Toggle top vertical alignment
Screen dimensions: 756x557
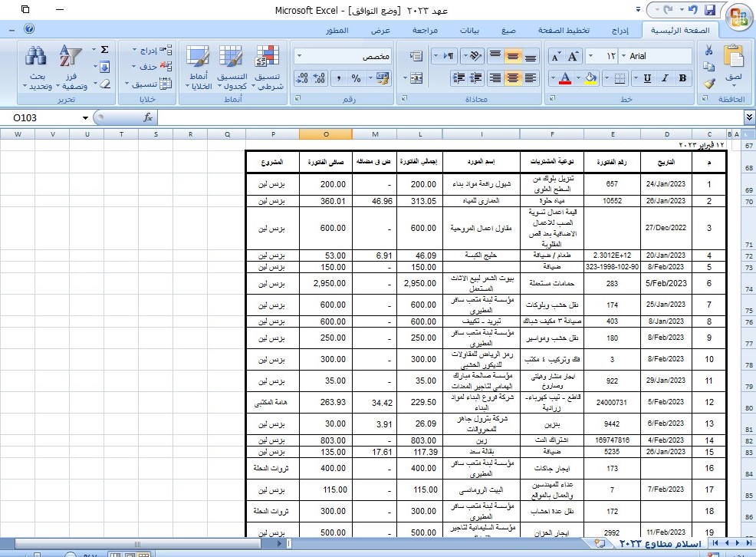pos(495,56)
